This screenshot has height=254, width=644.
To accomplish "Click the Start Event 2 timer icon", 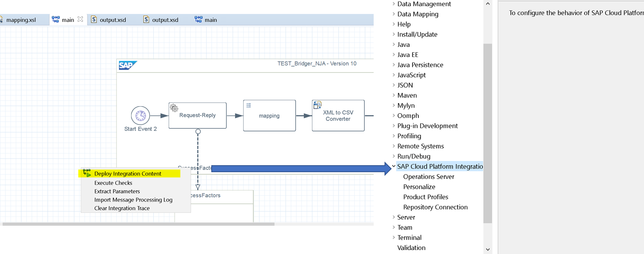I will tap(140, 116).
